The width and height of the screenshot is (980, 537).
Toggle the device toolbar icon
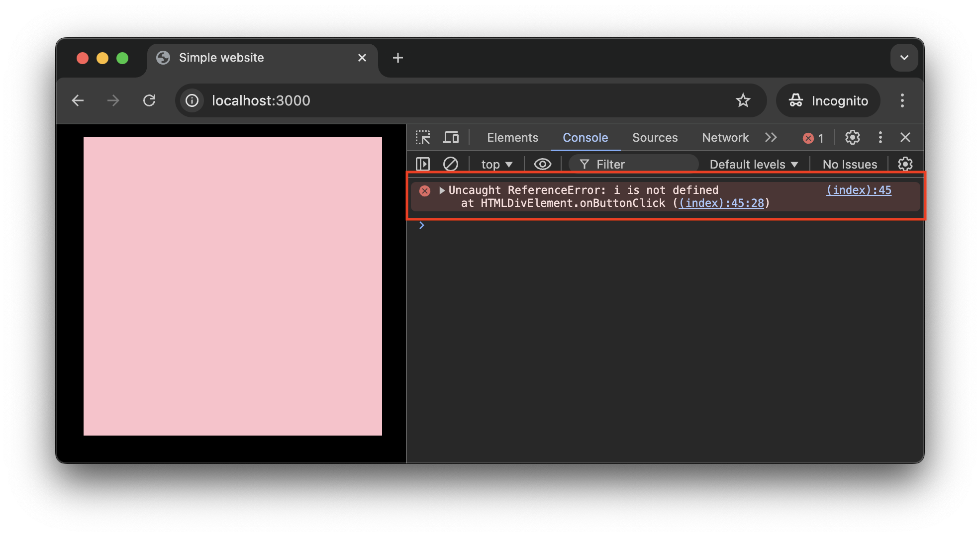tap(451, 138)
